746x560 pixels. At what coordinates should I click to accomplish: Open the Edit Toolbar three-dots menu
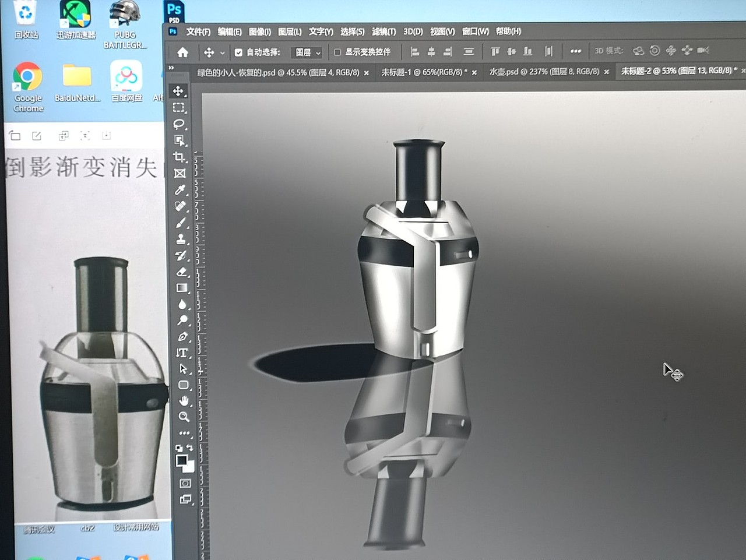[x=184, y=433]
